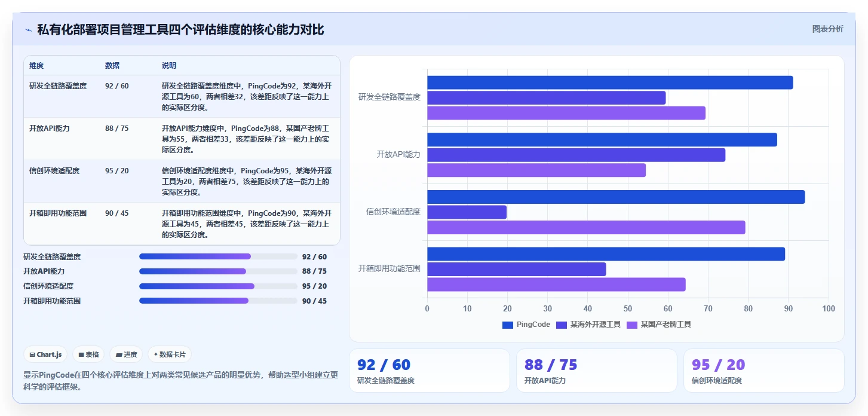Click the 研发全链路覆盖度 chart axis label

point(389,97)
